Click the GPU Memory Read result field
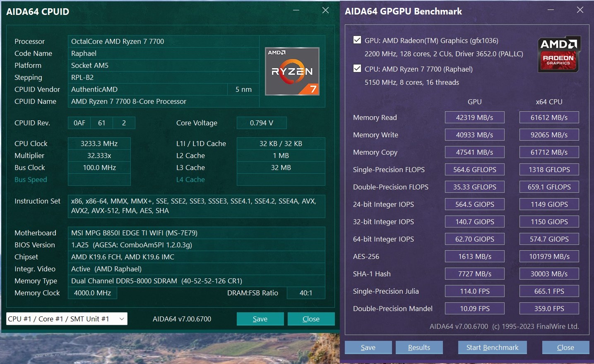Image resolution: width=594 pixels, height=364 pixels. point(474,117)
